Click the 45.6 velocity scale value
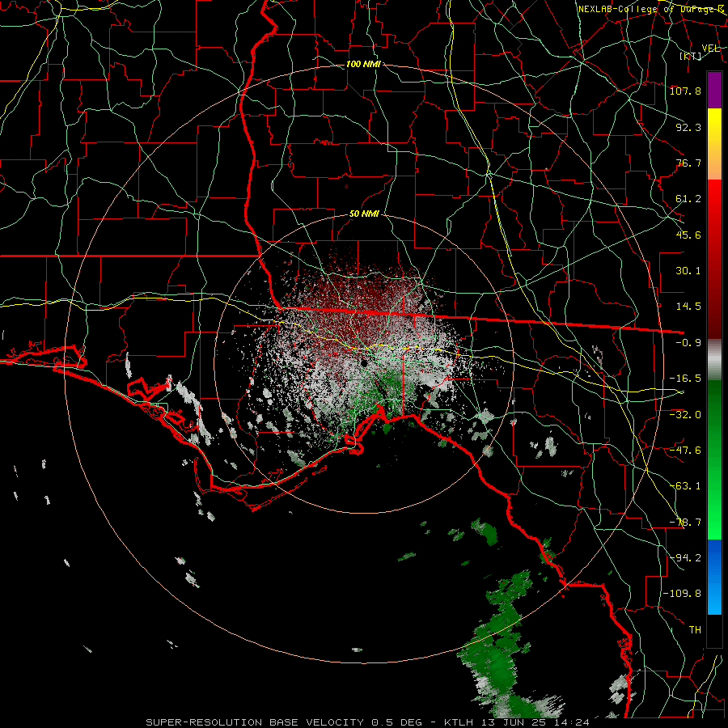The height and width of the screenshot is (728, 728). (x=688, y=235)
